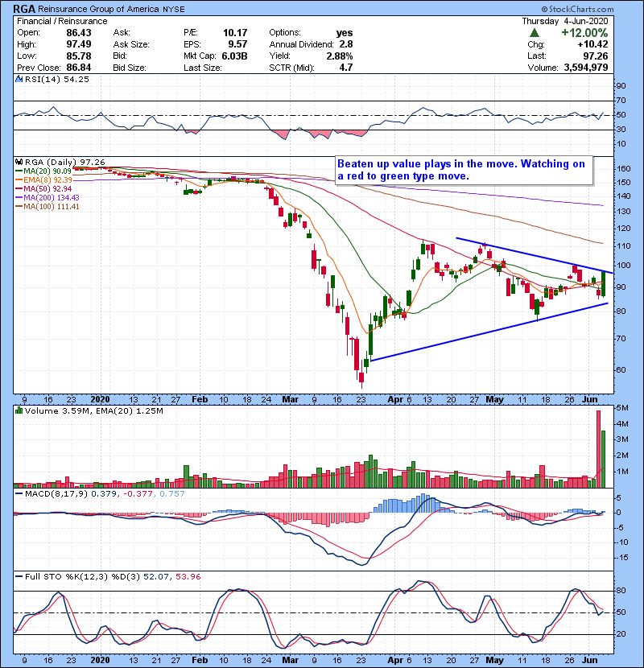Click the Options value yes

345,33
